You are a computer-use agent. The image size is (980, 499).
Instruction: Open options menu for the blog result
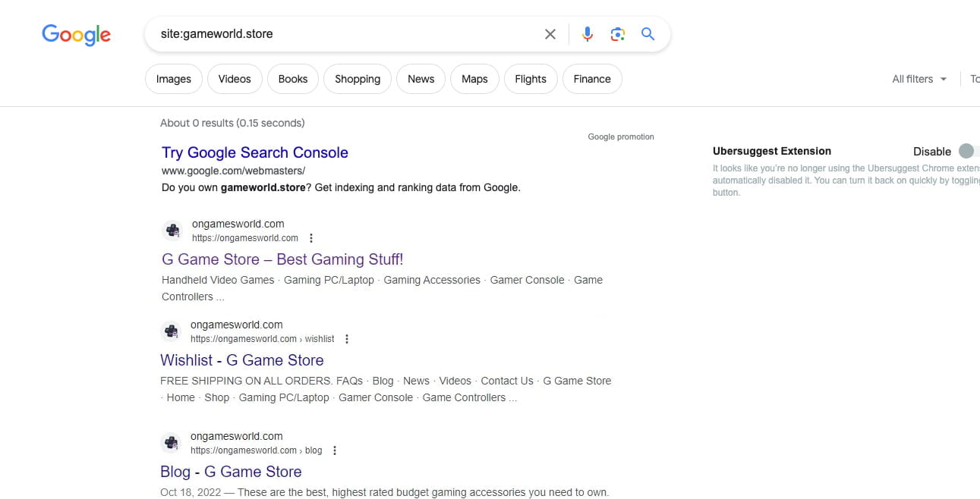tap(335, 450)
